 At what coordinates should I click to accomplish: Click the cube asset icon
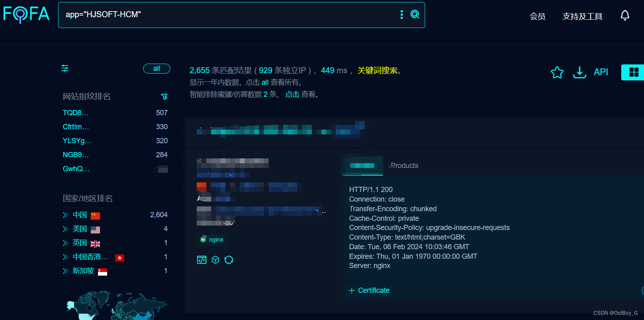pos(215,260)
